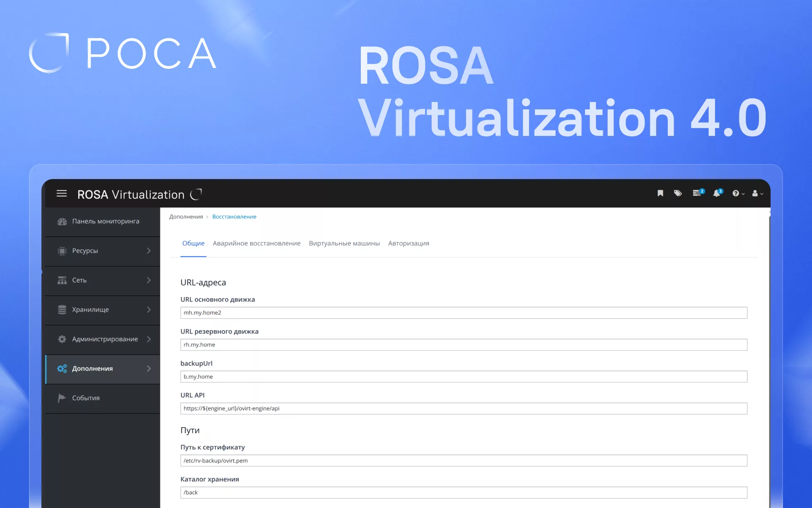Open the help dropdown with question mark

tap(737, 193)
